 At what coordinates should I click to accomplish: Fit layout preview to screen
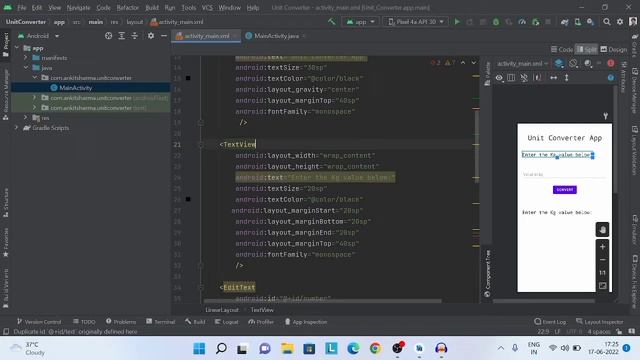pyautogui.click(x=602, y=286)
